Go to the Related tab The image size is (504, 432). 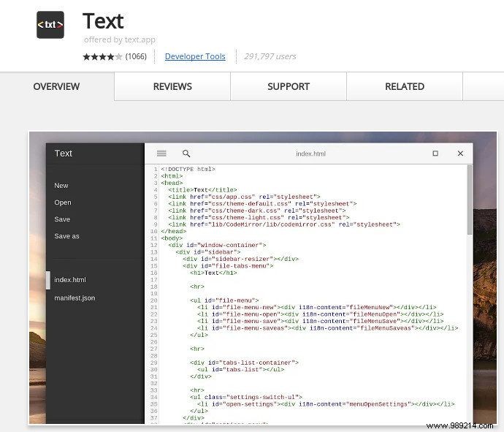pyautogui.click(x=405, y=86)
